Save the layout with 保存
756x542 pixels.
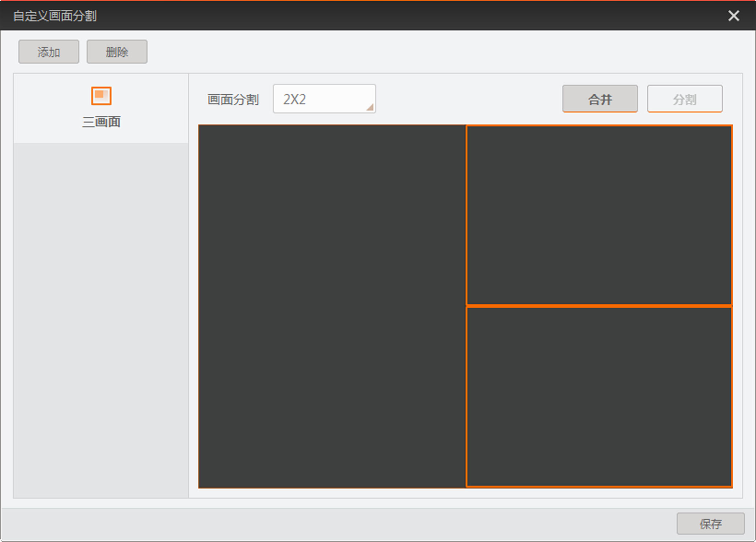[x=710, y=524]
